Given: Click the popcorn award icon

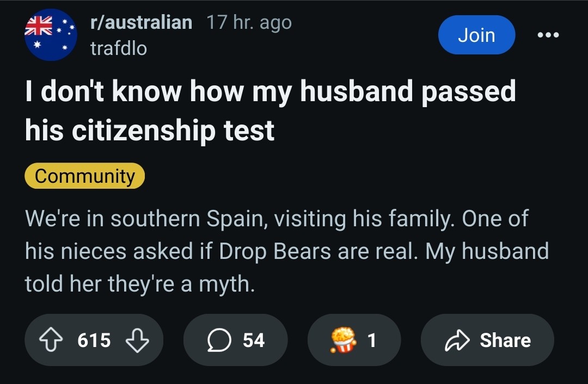Looking at the screenshot, I should click(341, 340).
